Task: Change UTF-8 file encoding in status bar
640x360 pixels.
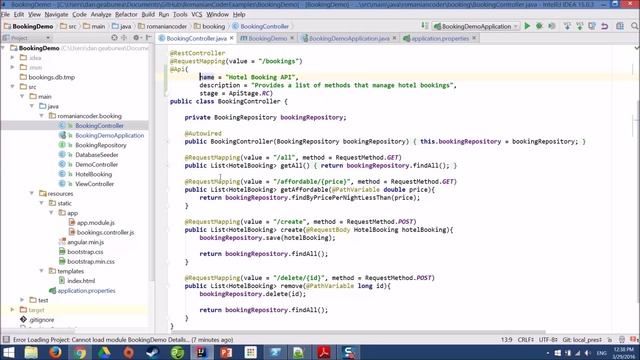Action: (x=548, y=340)
